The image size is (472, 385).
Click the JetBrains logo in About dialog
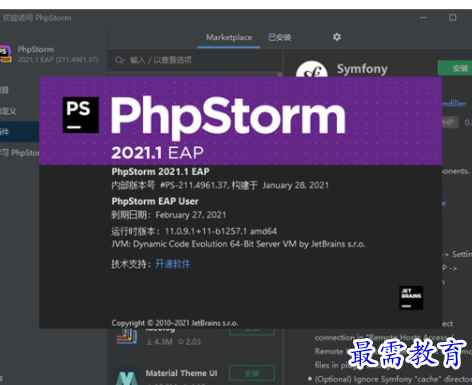click(x=411, y=298)
